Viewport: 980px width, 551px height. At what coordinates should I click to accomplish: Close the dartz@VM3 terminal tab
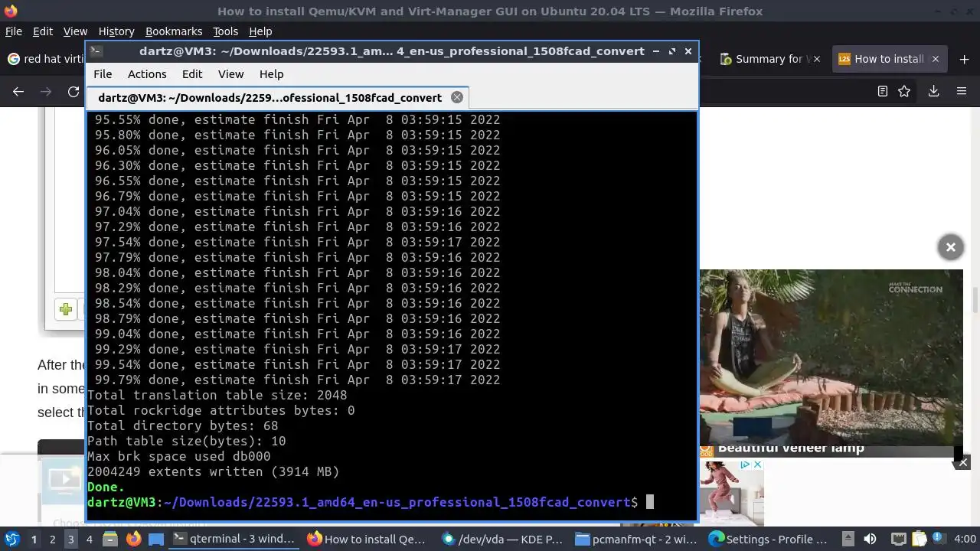click(x=457, y=97)
